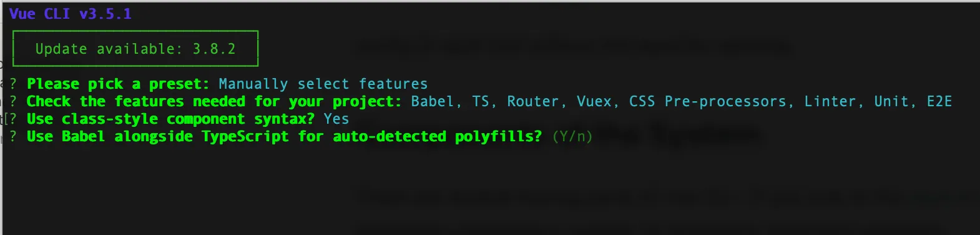
Task: Click the (Y/n) prompt input area
Action: (x=572, y=136)
